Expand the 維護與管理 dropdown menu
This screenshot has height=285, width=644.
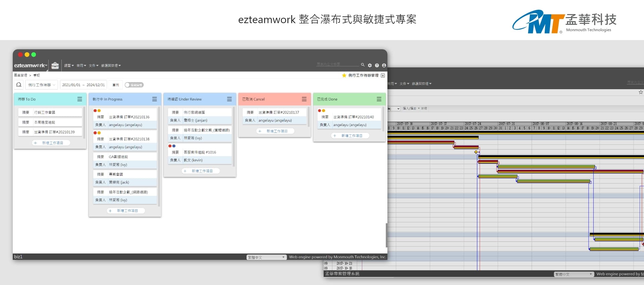pos(111,66)
